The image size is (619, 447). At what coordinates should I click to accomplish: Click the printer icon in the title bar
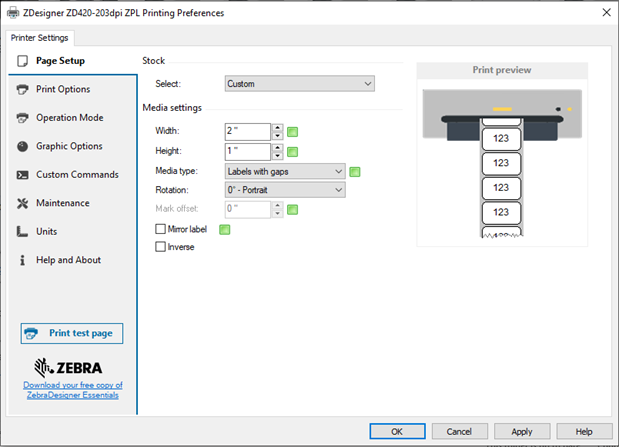tap(13, 13)
